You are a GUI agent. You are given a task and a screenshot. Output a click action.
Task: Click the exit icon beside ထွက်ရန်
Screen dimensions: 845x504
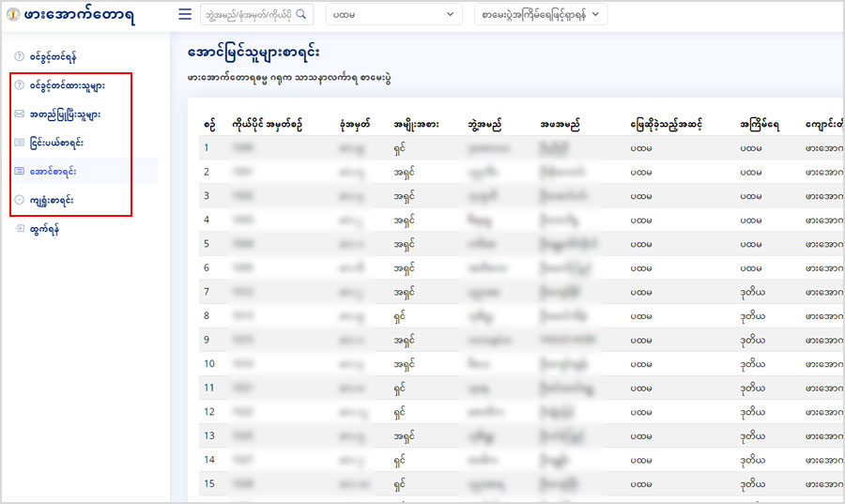[20, 228]
